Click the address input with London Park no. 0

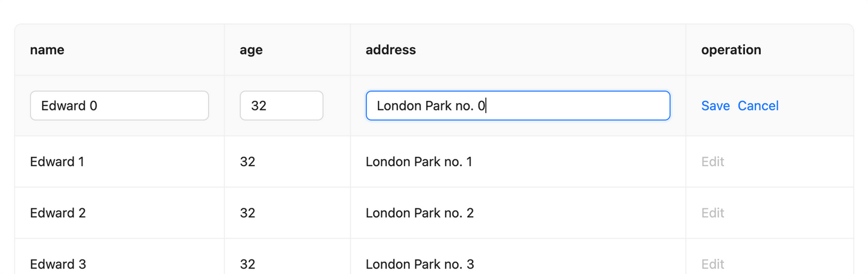[517, 106]
